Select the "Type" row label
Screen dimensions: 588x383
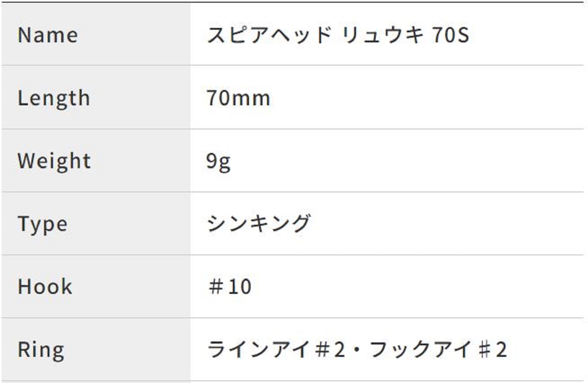[x=43, y=224]
